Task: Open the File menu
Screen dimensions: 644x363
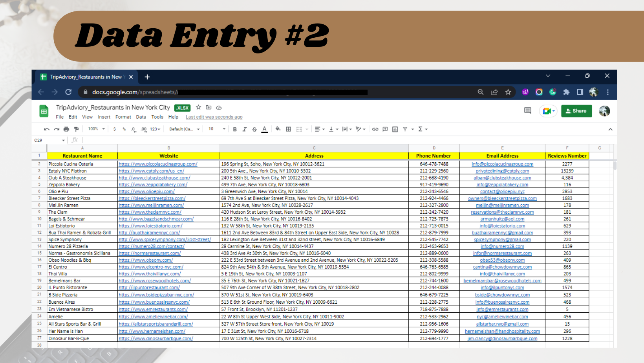Action: (x=60, y=117)
